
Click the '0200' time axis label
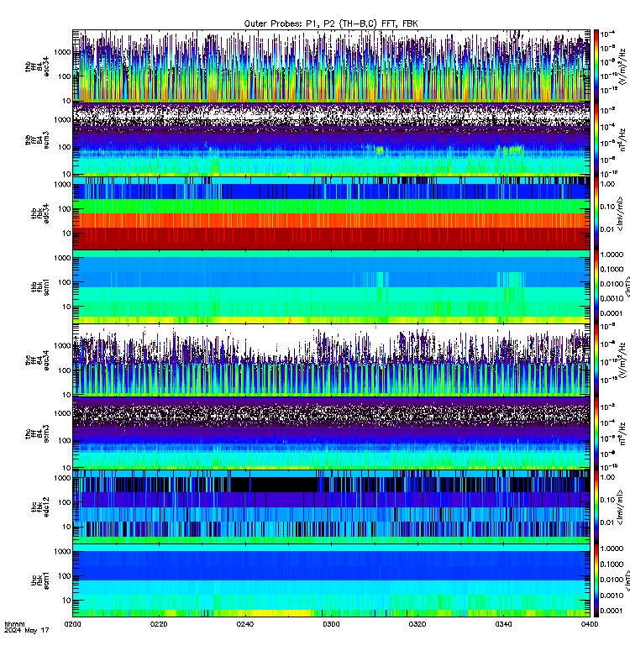tap(72, 624)
